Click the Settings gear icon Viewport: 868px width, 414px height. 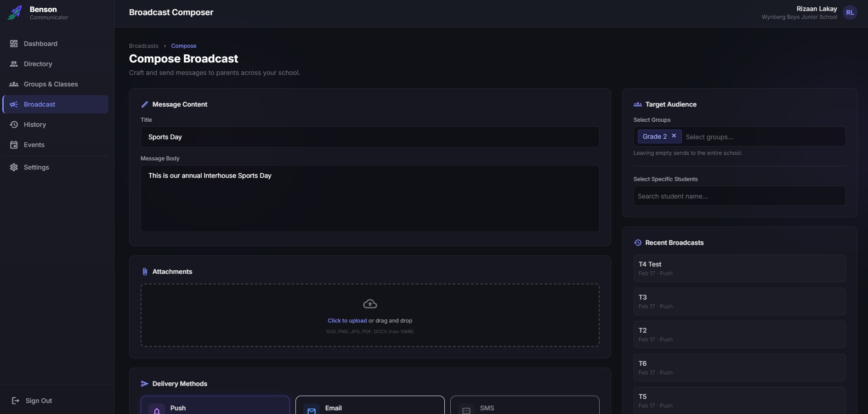14,167
